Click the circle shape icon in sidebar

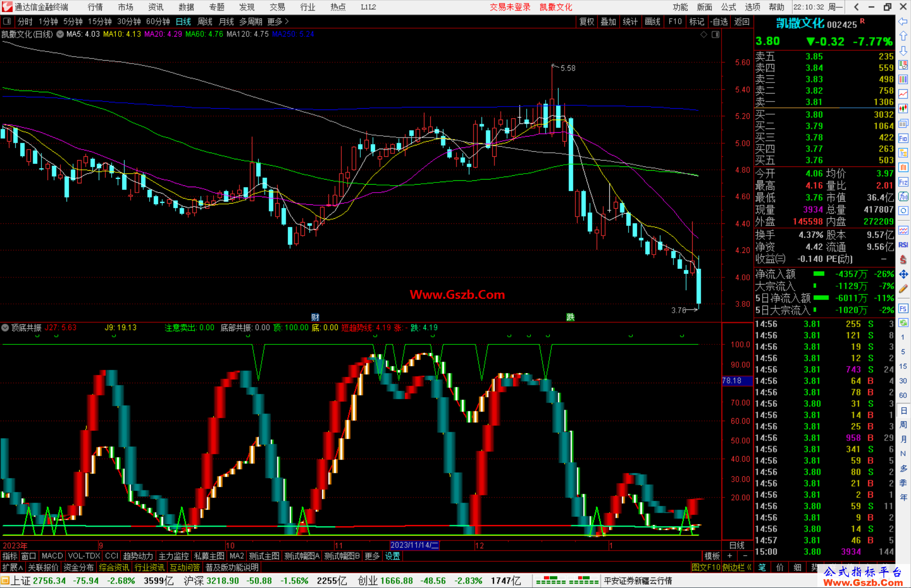pyautogui.click(x=903, y=211)
